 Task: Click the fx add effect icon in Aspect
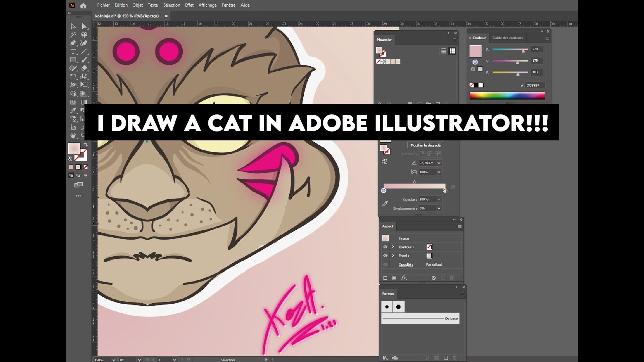coord(404,278)
